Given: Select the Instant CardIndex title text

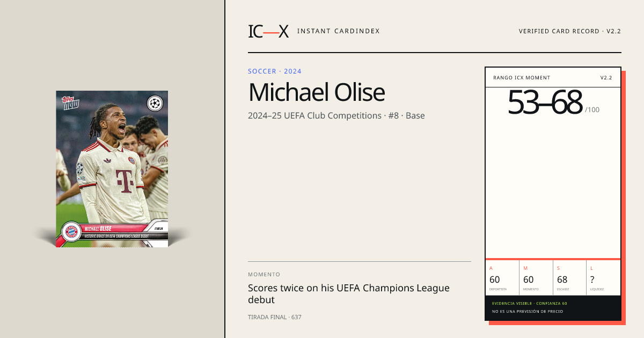Looking at the screenshot, I should coord(338,31).
